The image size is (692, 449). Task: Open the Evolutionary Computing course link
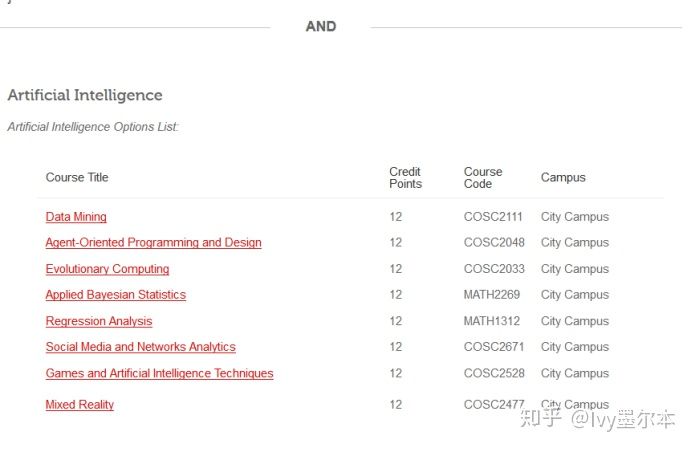pyautogui.click(x=107, y=269)
